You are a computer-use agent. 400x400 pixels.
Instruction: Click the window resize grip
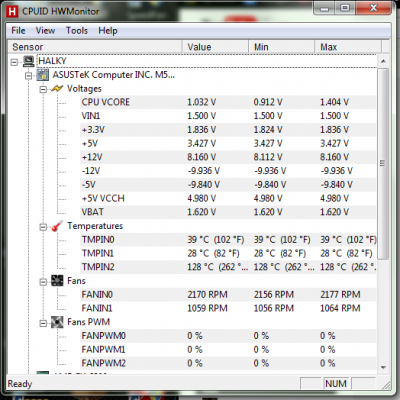[x=387, y=386]
